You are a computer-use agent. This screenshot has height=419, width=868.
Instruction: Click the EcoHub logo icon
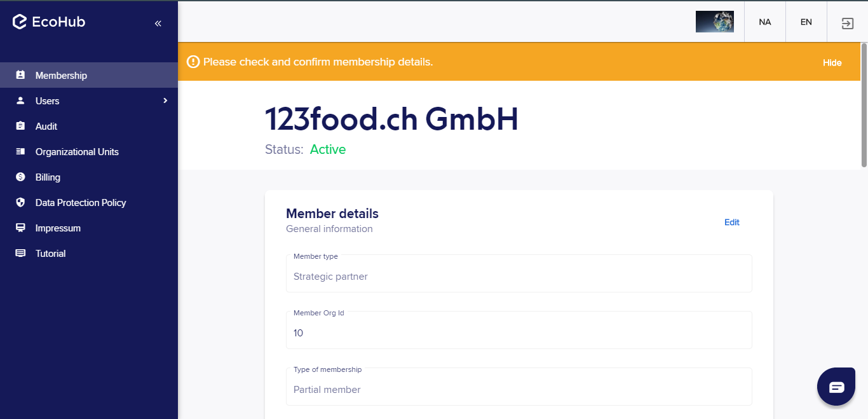[20, 22]
